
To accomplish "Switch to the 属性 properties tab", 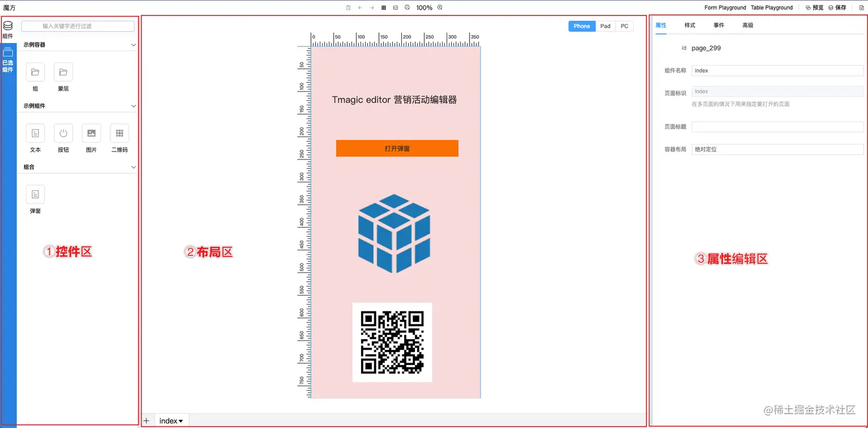I will pyautogui.click(x=661, y=25).
